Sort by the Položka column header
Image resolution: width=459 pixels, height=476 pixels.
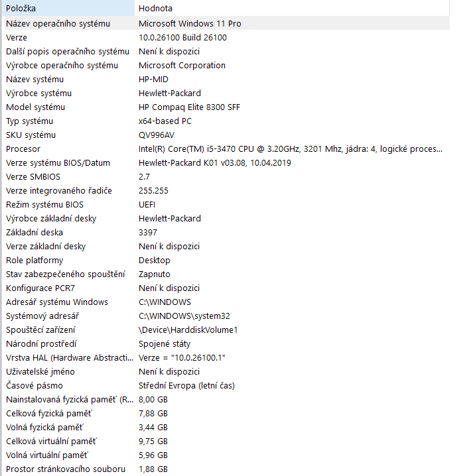[x=68, y=8]
